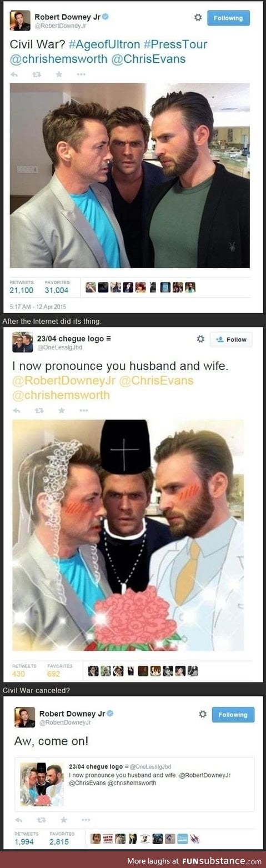The height and width of the screenshot is (868, 266).
Task: Expand gear options on Aw, come on! tweet
Action: [x=203, y=714]
